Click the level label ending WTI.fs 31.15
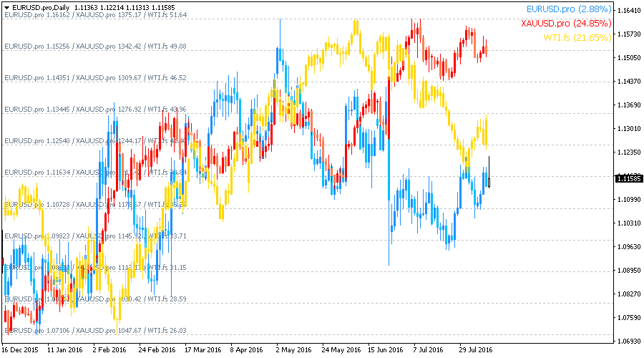 (x=95, y=268)
